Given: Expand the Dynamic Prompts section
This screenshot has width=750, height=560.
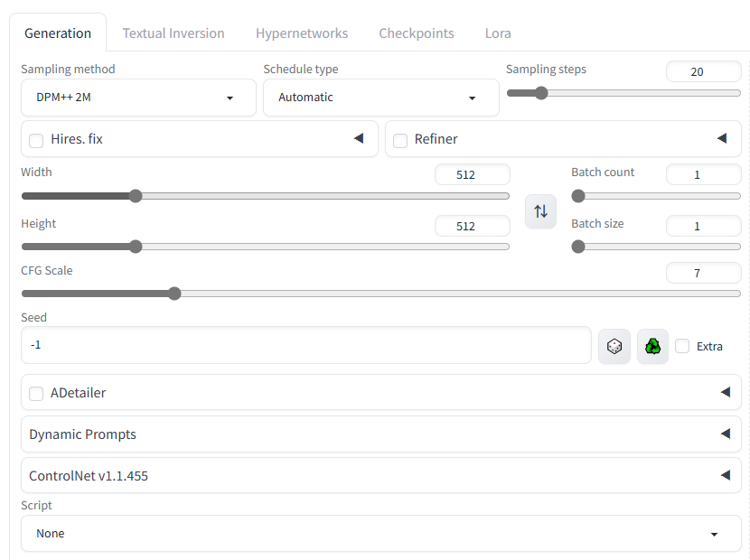Looking at the screenshot, I should [381, 434].
